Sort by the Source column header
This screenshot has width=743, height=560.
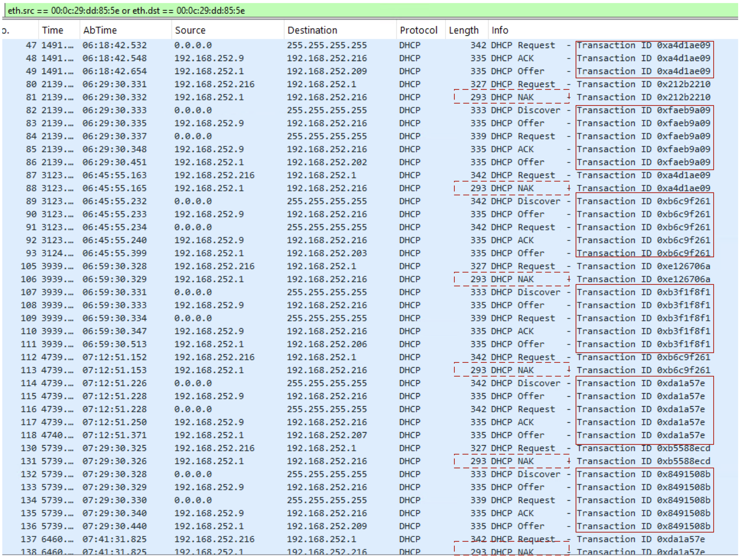[x=227, y=30]
